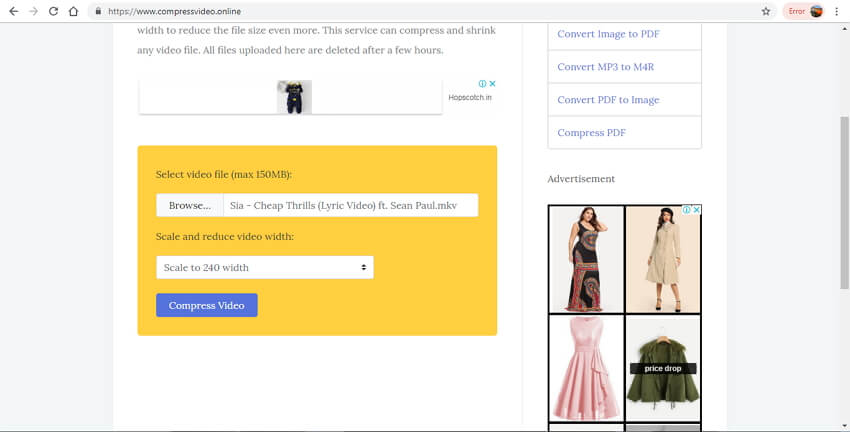Open the Chrome three-dot menu

tap(837, 11)
